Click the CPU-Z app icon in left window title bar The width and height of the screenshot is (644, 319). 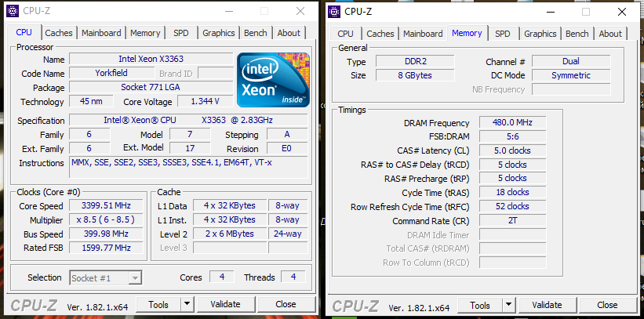tap(13, 11)
